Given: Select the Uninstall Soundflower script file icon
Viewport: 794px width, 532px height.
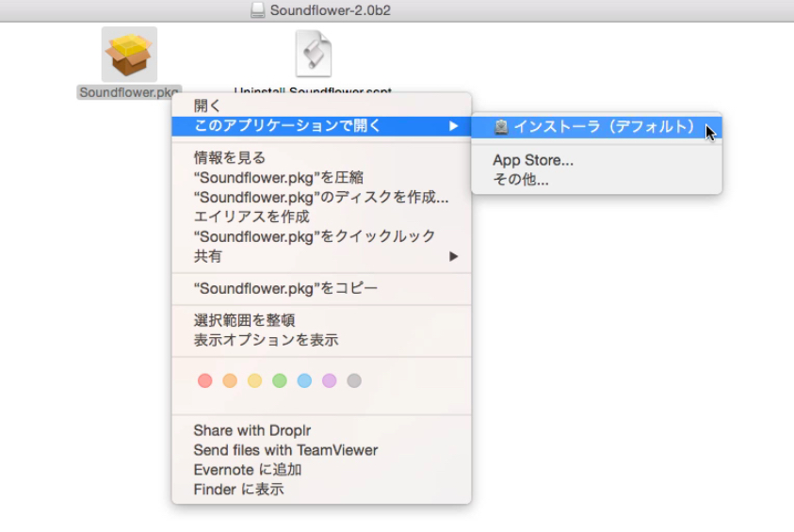Looking at the screenshot, I should [x=314, y=54].
